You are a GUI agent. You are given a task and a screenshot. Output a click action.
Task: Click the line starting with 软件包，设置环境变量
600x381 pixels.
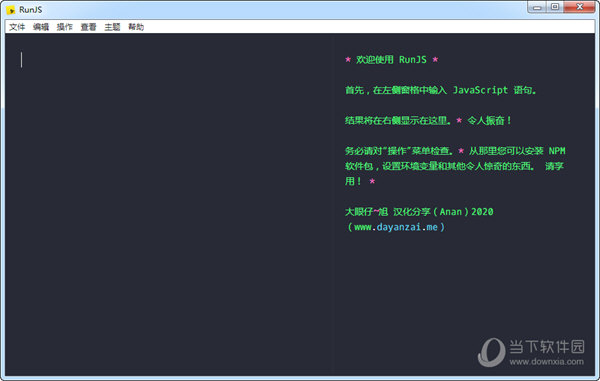454,166
